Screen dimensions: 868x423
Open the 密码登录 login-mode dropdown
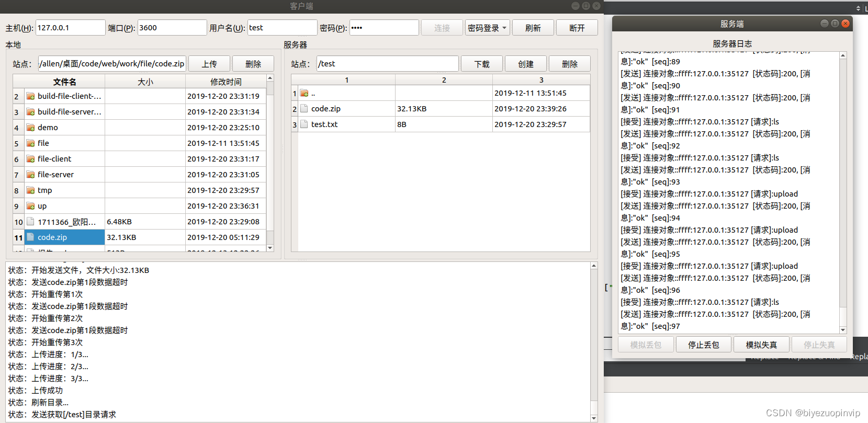point(488,28)
